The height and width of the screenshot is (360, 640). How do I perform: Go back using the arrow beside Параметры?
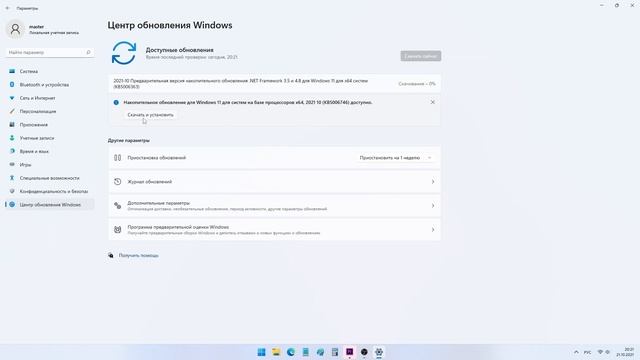7,8
